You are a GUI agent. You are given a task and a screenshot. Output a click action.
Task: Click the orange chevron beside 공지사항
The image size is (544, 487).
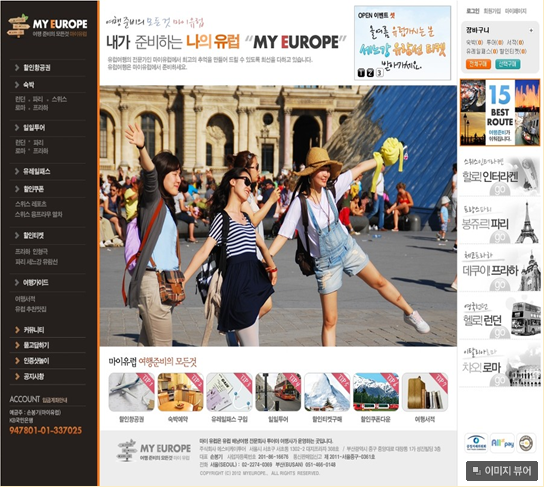pos(17,376)
